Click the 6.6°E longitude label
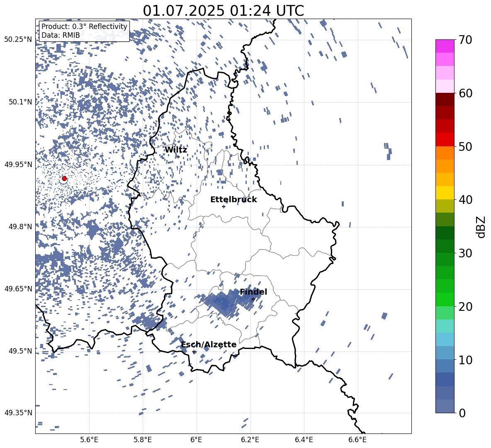 [357, 440]
